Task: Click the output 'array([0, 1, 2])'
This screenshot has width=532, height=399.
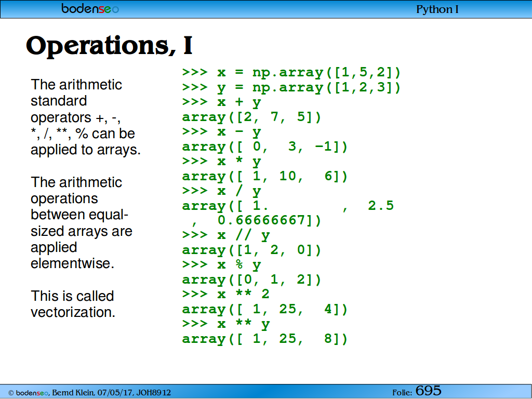Action: click(x=251, y=280)
